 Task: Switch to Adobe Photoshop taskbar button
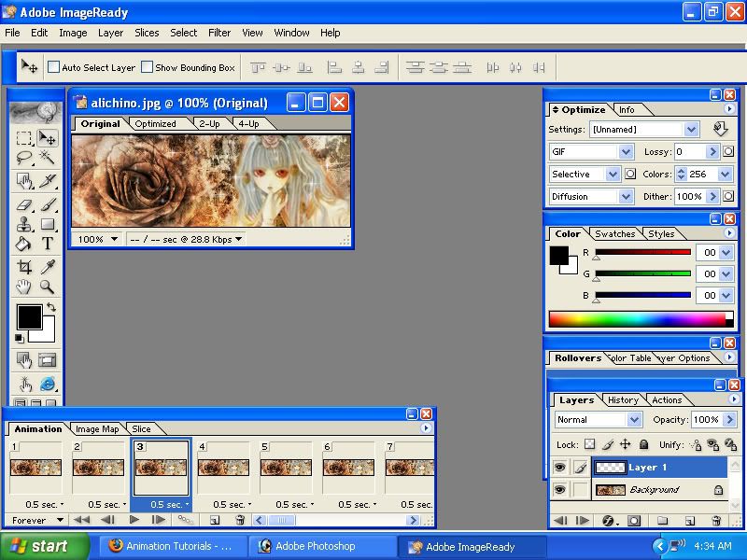click(x=323, y=547)
